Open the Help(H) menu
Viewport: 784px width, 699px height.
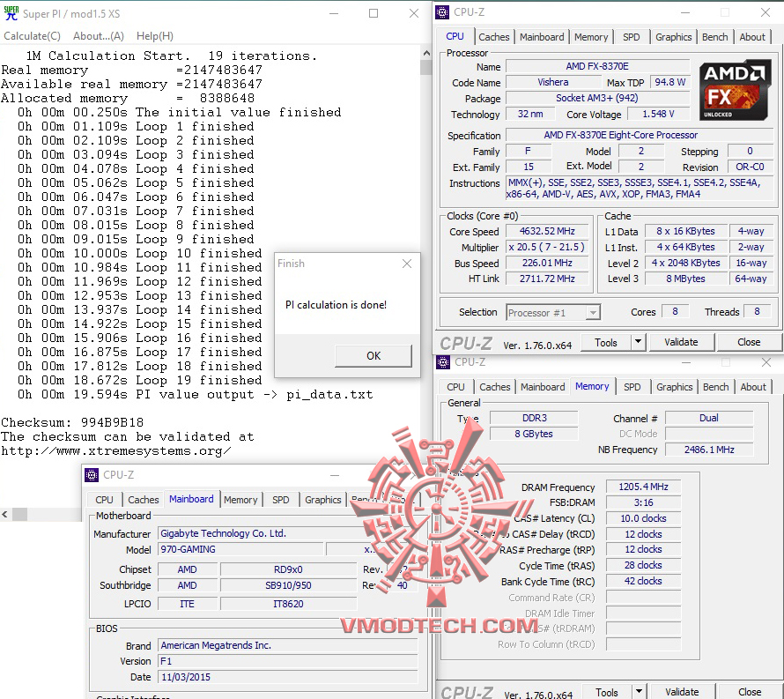pyautogui.click(x=155, y=36)
